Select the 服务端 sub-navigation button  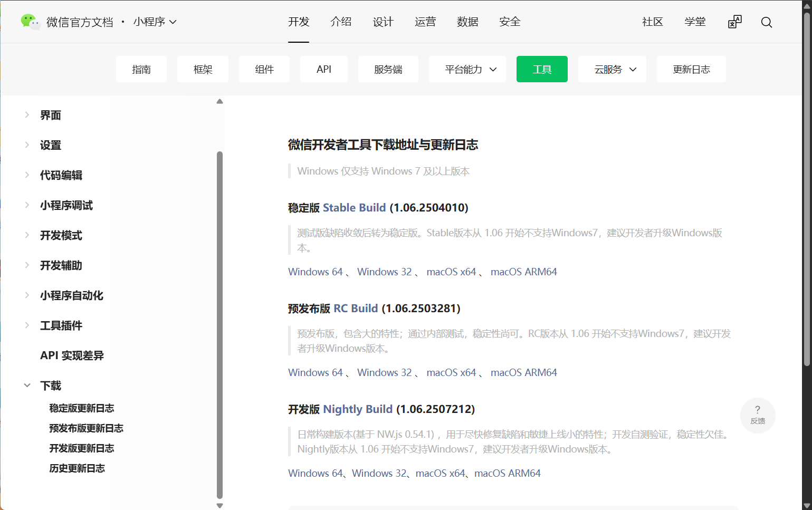(388, 69)
